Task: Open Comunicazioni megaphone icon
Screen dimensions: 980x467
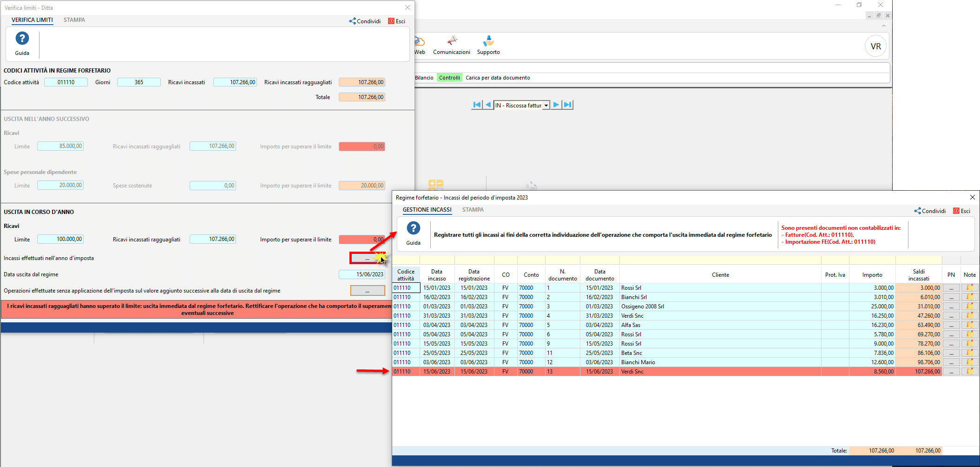Action: (452, 45)
